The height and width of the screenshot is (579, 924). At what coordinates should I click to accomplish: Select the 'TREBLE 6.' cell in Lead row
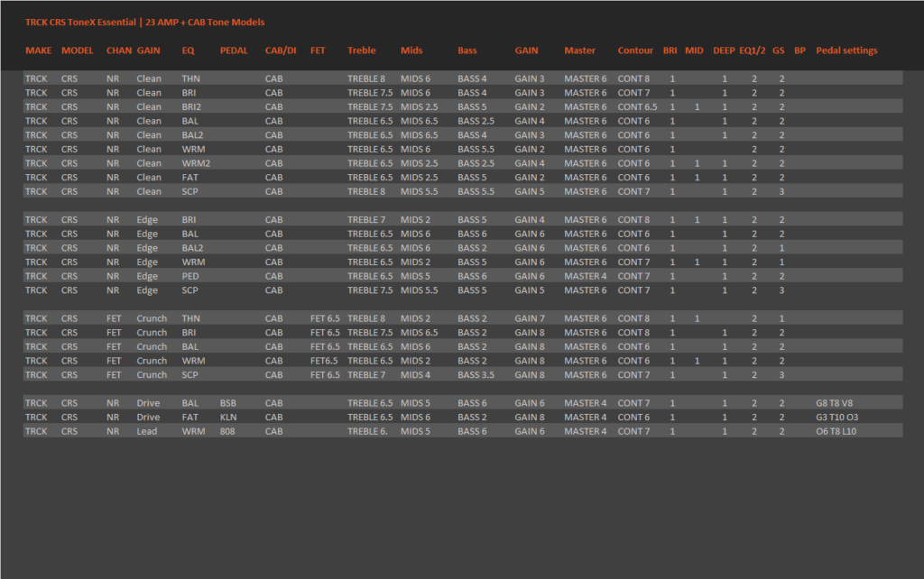(367, 432)
